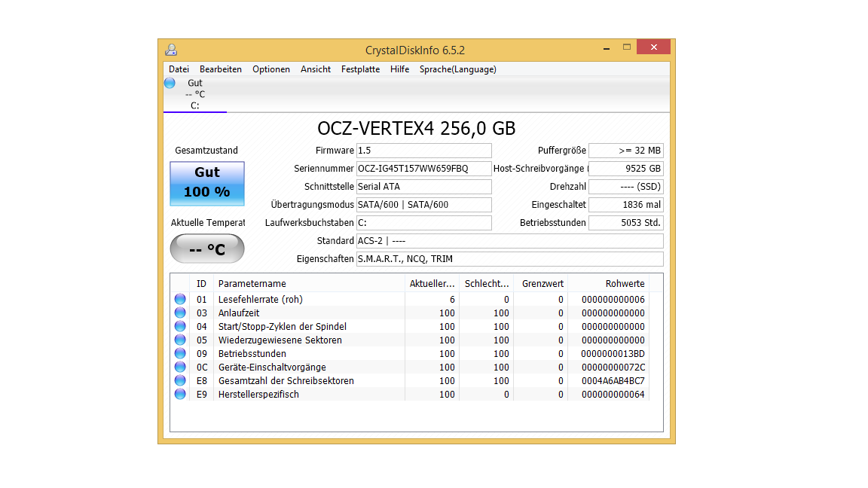Open the Ansicht menu

[x=316, y=69]
